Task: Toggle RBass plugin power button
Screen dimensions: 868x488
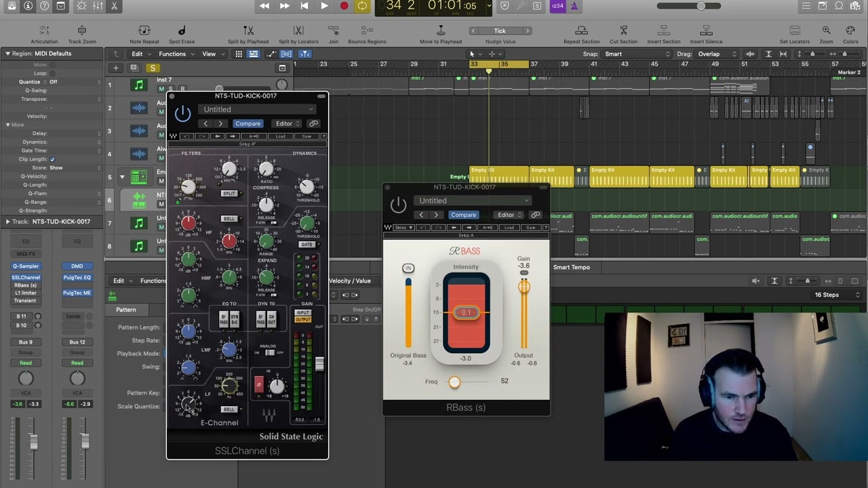Action: 398,204
